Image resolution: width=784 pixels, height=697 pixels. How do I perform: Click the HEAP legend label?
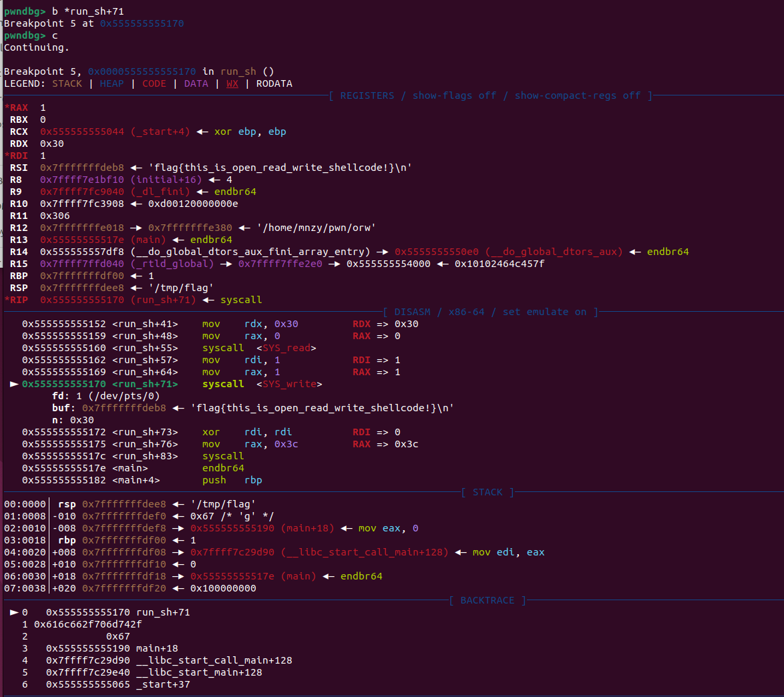point(112,83)
